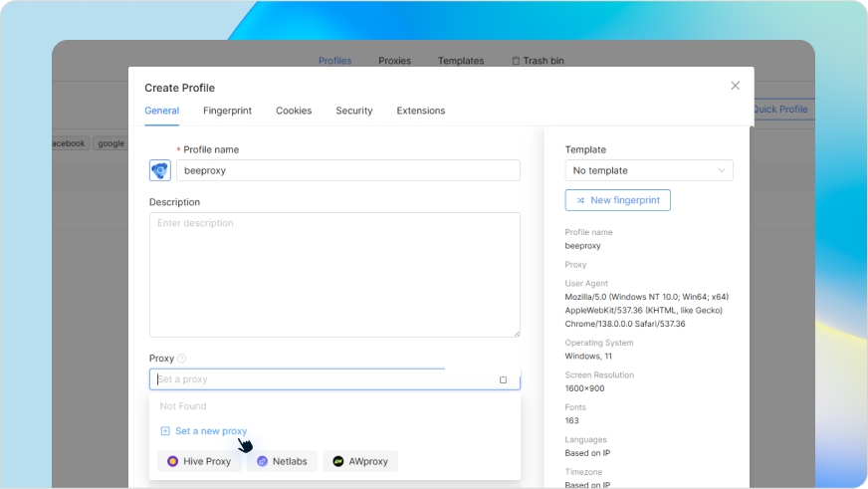Open the Trash bin tab

[538, 61]
